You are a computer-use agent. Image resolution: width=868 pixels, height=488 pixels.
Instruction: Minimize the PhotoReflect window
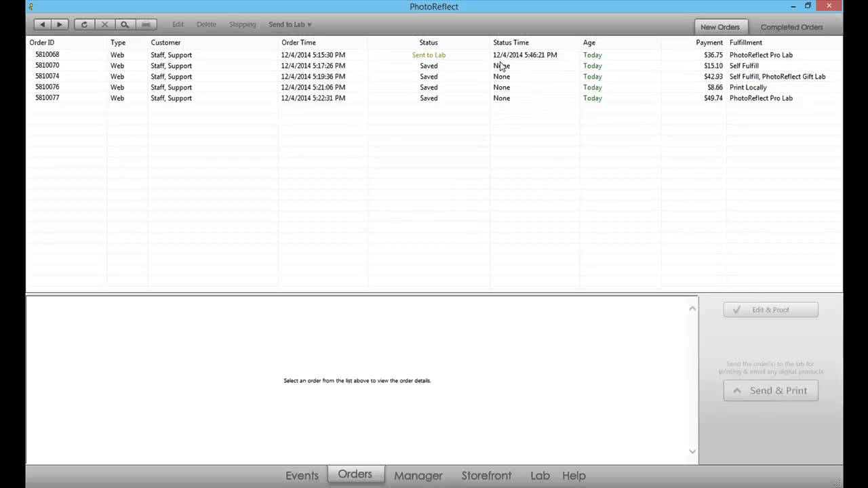click(x=793, y=6)
